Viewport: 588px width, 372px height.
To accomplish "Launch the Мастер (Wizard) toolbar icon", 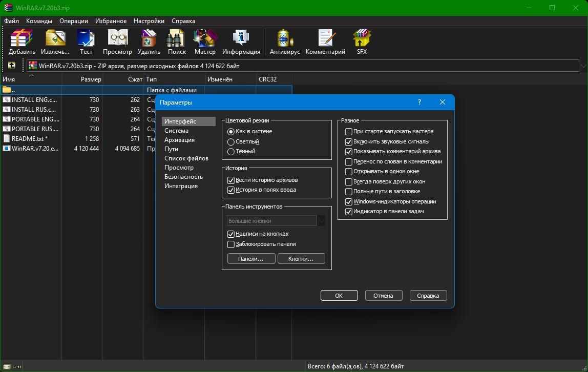I will [x=205, y=42].
